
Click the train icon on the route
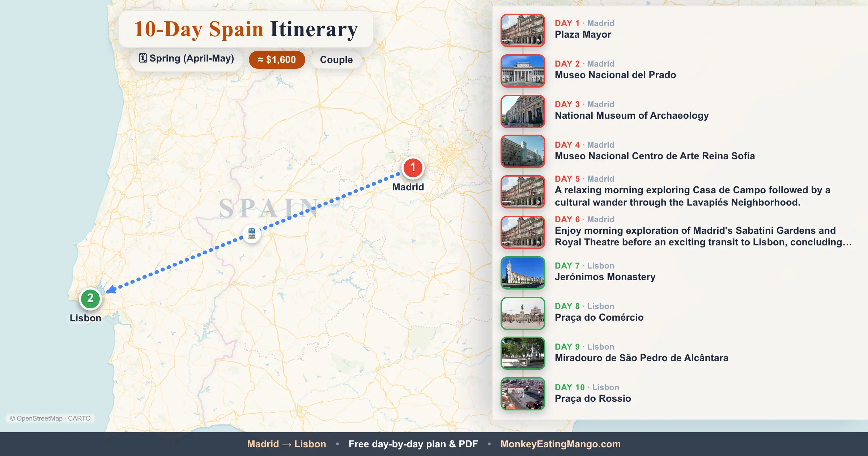(x=252, y=233)
